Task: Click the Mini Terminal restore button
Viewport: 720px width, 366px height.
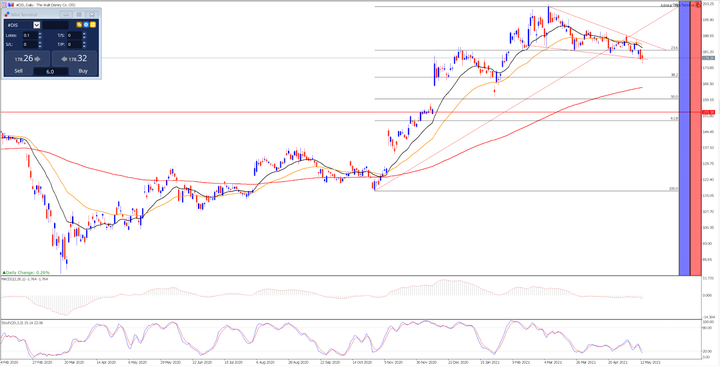Action: (79, 15)
